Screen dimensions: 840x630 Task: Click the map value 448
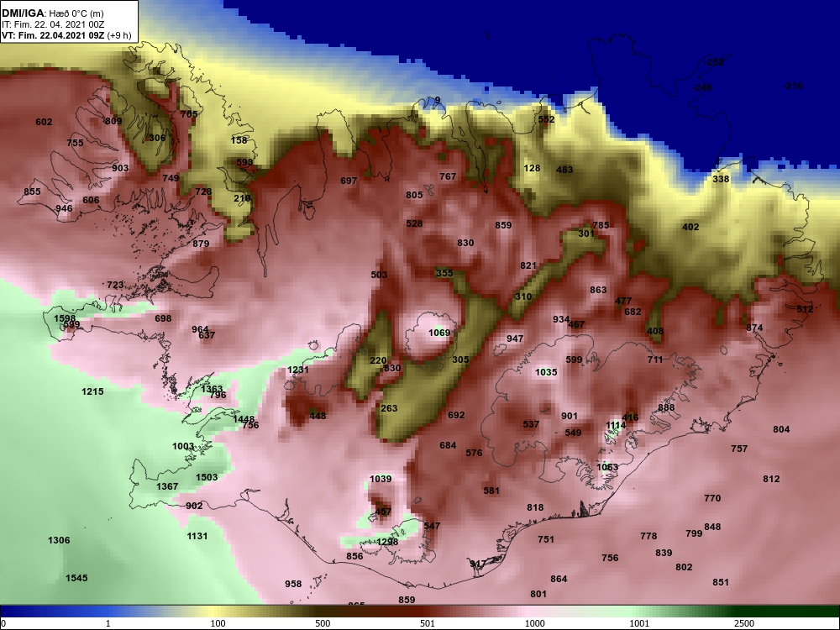[318, 416]
